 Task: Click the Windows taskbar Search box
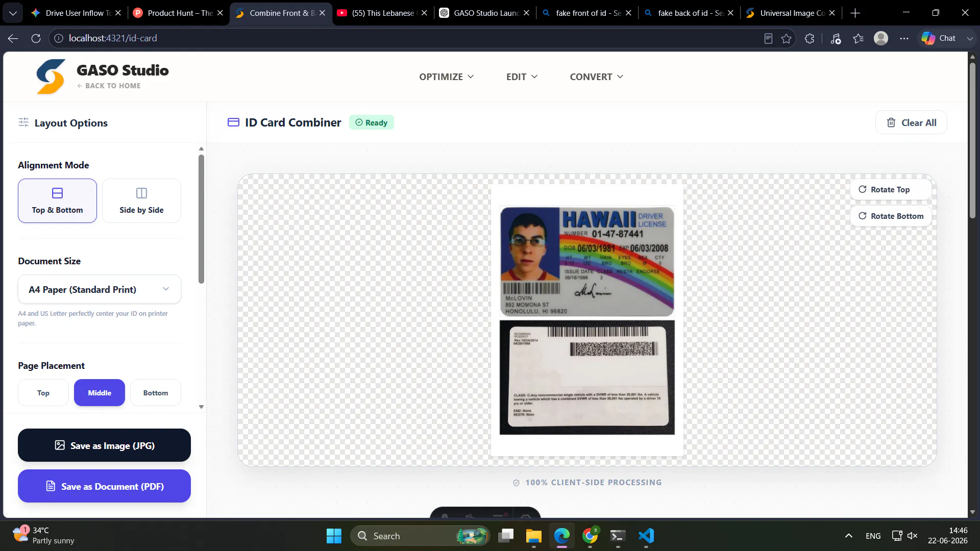coord(420,536)
